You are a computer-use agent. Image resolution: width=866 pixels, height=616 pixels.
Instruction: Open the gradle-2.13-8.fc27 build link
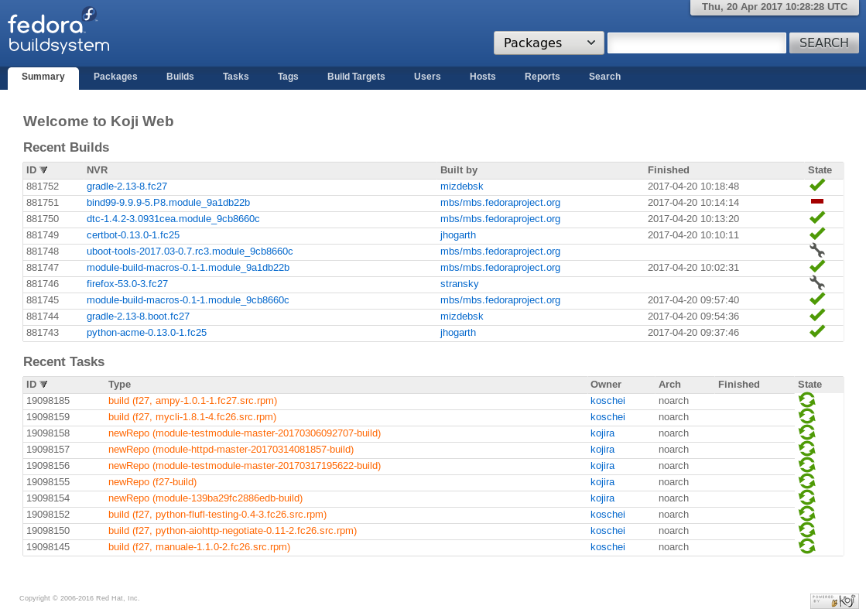(x=127, y=187)
